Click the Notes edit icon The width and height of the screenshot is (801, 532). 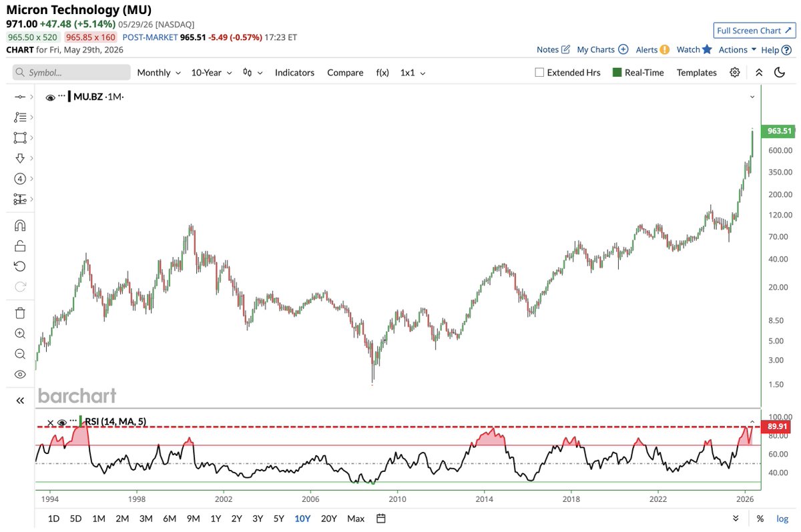565,49
